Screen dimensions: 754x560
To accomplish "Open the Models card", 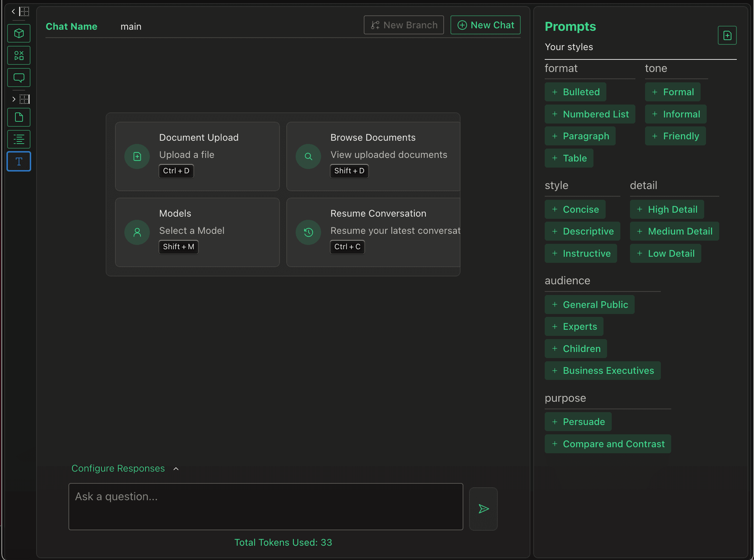I will [x=197, y=232].
